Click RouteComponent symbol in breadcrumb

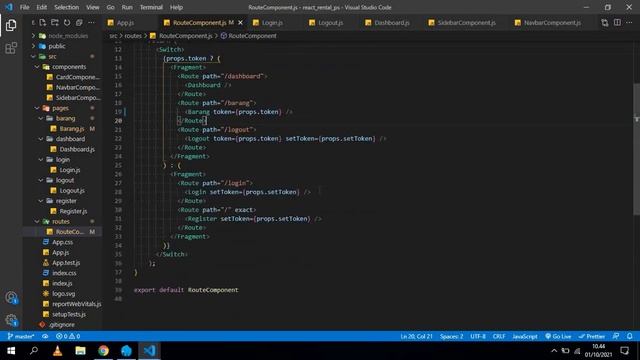point(252,36)
